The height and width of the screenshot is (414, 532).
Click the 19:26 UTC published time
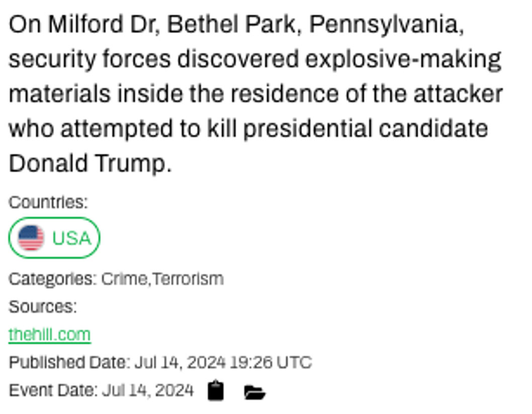(x=271, y=362)
